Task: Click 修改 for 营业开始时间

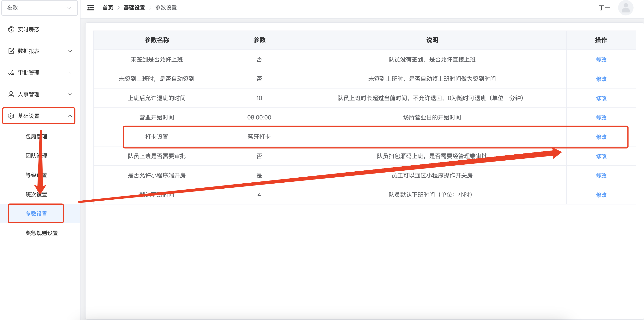Action: [601, 117]
